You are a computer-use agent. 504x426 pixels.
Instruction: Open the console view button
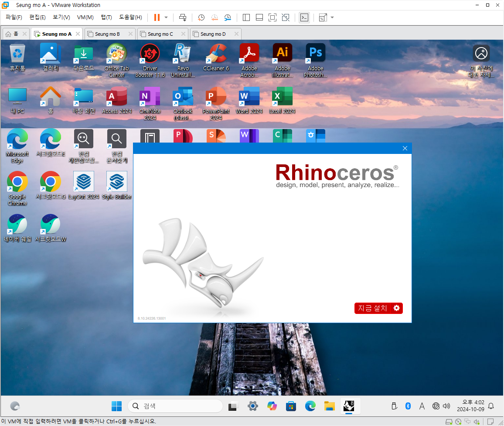[x=304, y=17]
